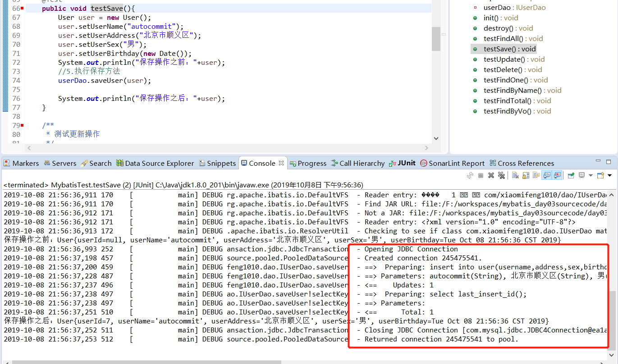The height and width of the screenshot is (364, 618).
Task: Toggle show console when standard out changes
Action: [x=546, y=175]
